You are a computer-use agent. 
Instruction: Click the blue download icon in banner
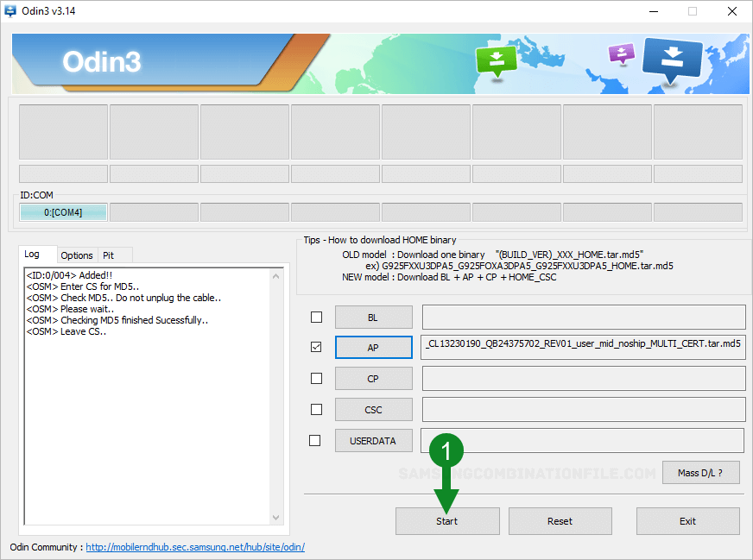(673, 60)
